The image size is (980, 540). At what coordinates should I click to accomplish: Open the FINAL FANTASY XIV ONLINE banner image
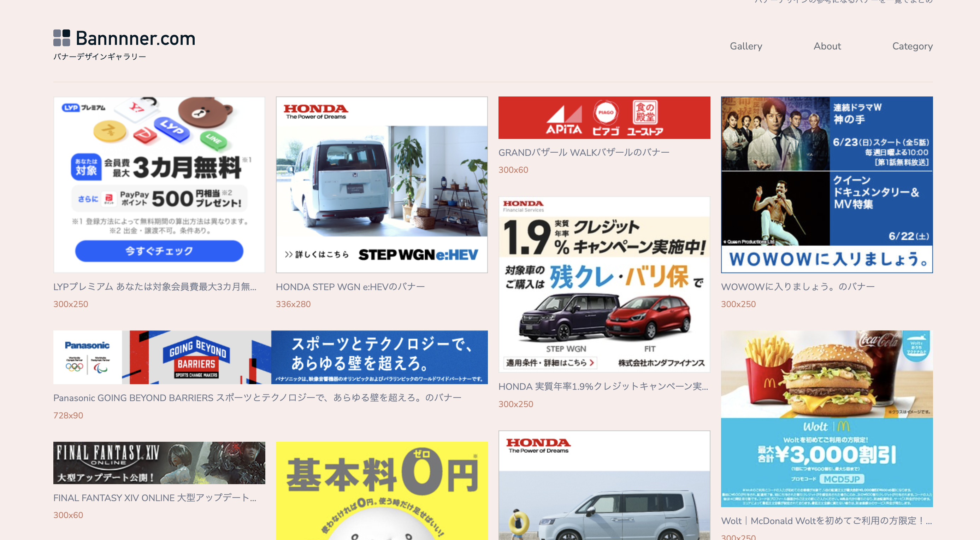coord(159,463)
